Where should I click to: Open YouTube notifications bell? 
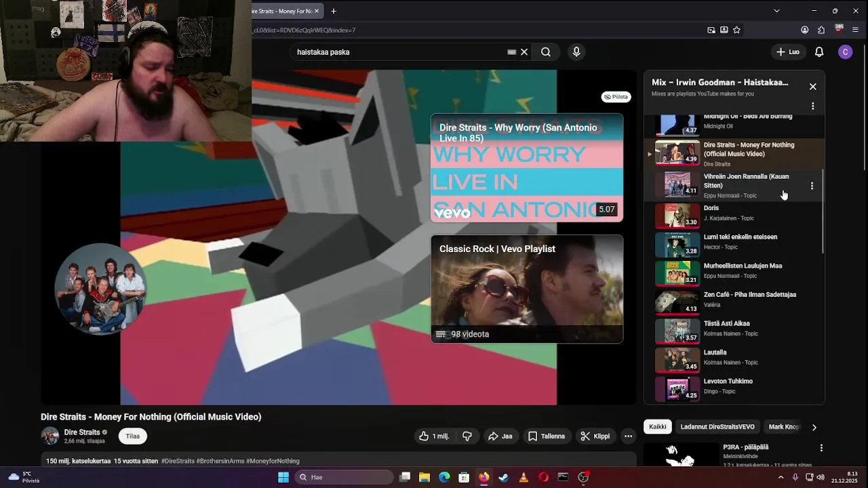(x=819, y=52)
